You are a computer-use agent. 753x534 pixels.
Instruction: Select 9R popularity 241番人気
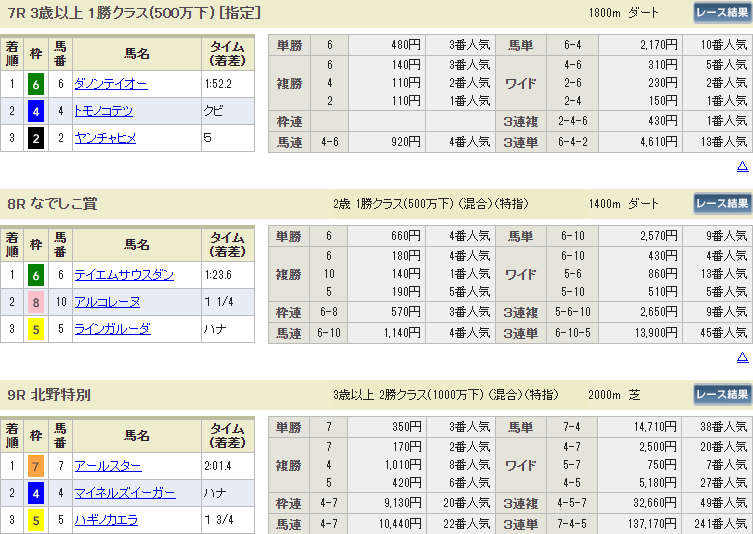pyautogui.click(x=721, y=524)
